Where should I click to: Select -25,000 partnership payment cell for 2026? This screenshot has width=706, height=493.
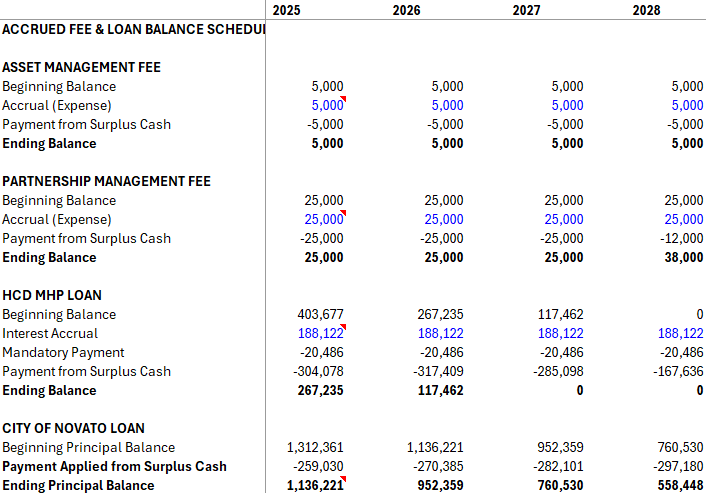pyautogui.click(x=441, y=238)
